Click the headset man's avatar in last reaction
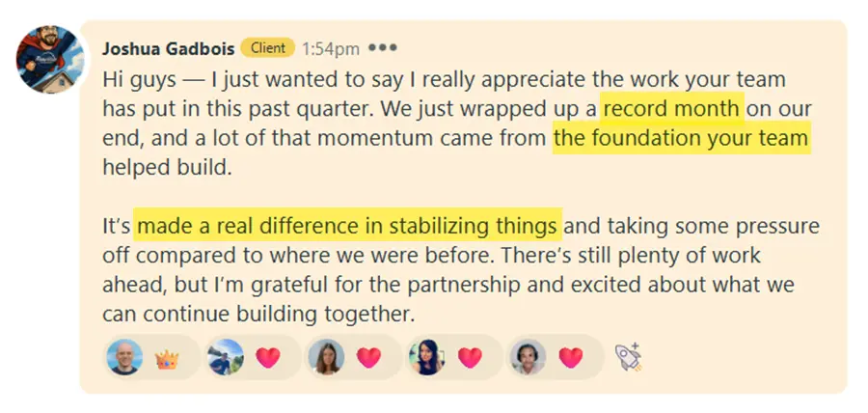Image resolution: width=868 pixels, height=413 pixels. click(x=528, y=358)
